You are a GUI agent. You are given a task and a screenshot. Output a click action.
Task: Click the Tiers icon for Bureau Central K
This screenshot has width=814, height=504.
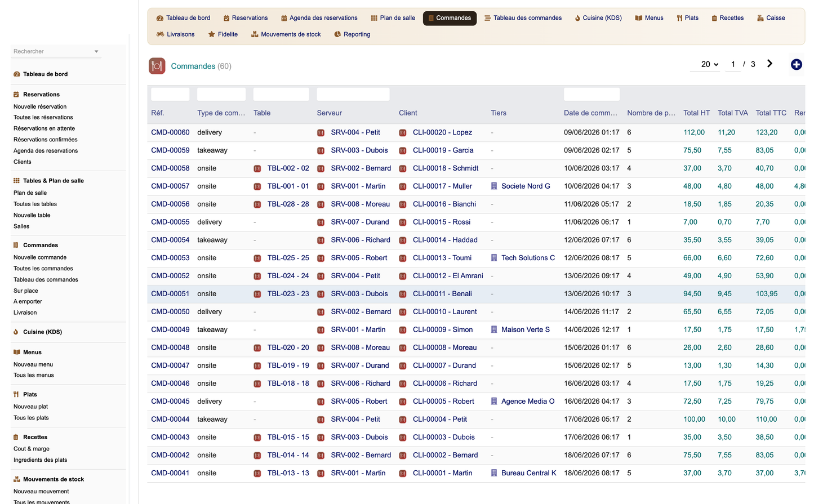(494, 473)
